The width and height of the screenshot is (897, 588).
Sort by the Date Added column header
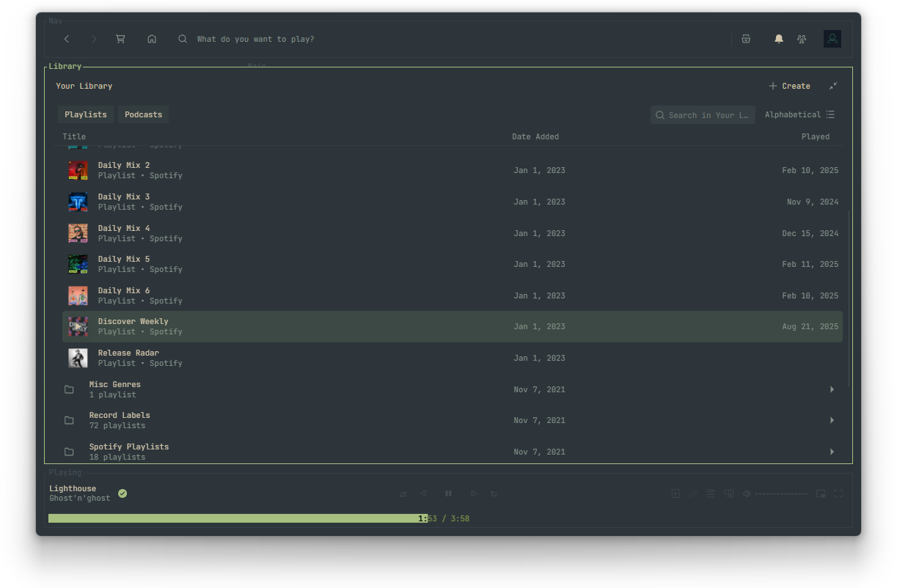coord(535,136)
